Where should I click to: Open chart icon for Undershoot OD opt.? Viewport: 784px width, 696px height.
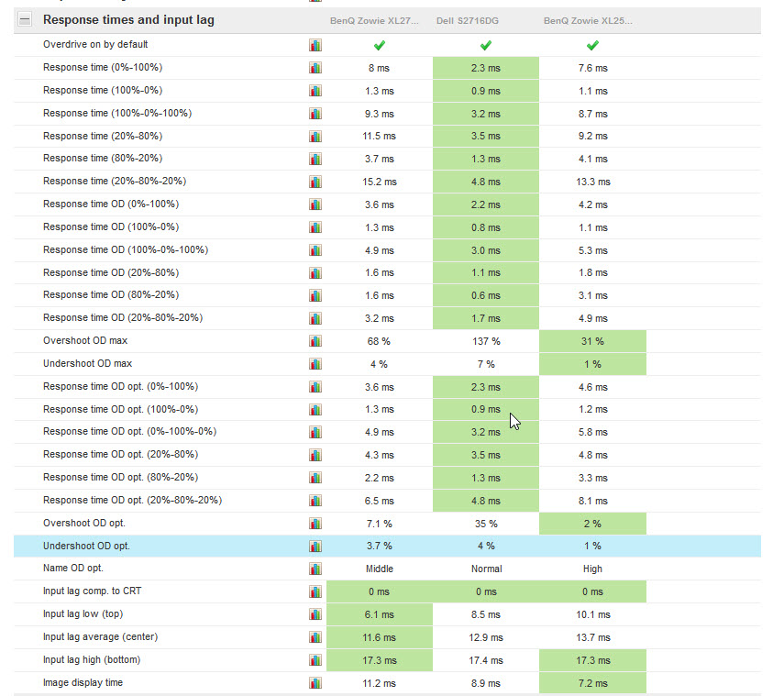315,546
